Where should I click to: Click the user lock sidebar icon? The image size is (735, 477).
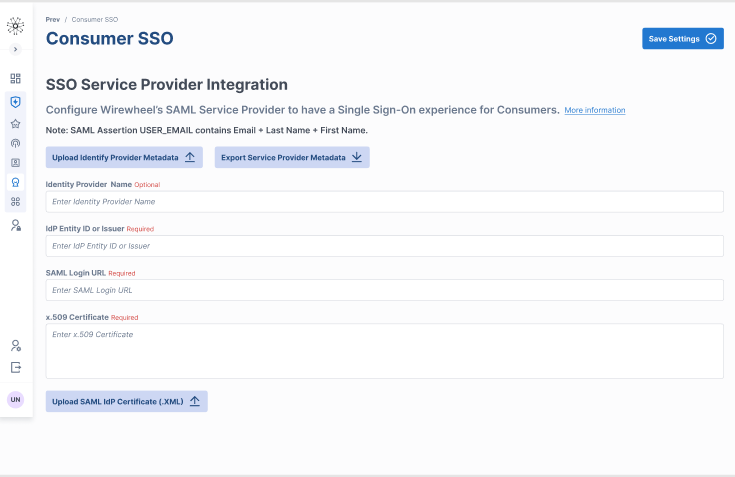[15, 225]
